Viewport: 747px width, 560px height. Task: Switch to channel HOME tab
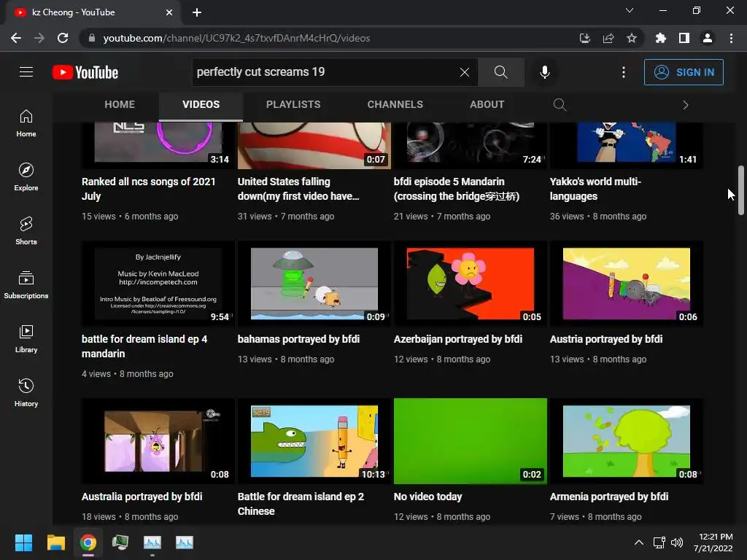(x=120, y=104)
